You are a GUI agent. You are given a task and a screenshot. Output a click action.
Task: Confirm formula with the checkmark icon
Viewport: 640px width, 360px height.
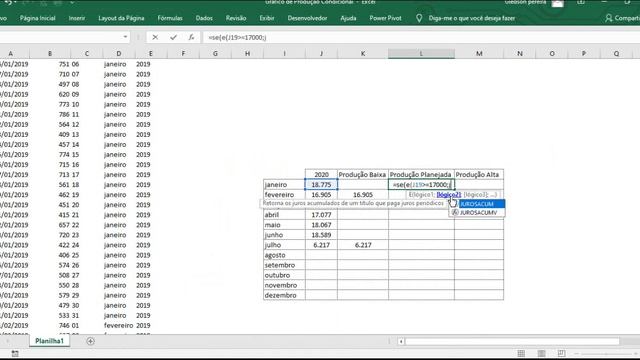click(x=173, y=37)
